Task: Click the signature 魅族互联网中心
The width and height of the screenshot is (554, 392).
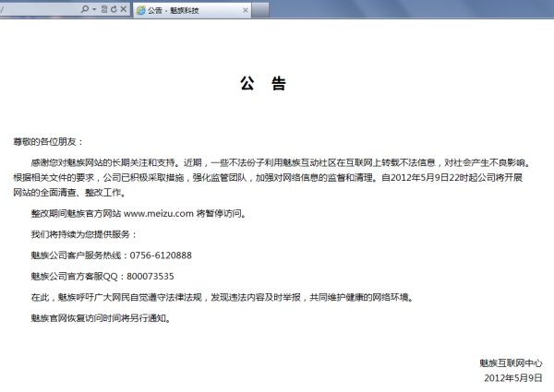Action: coord(511,362)
